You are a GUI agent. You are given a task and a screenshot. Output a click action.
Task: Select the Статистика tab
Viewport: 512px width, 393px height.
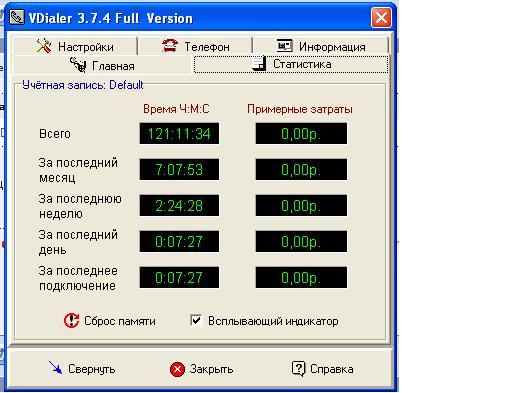click(x=291, y=64)
